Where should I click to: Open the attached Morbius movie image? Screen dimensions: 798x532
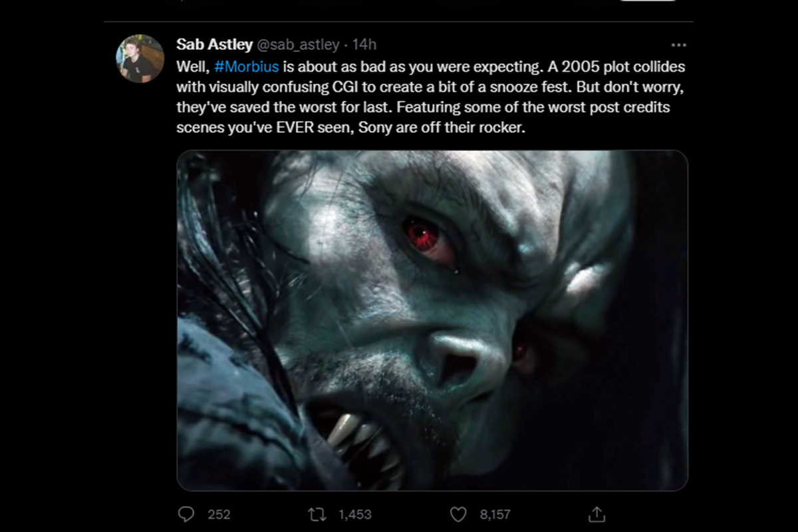pyautogui.click(x=432, y=321)
